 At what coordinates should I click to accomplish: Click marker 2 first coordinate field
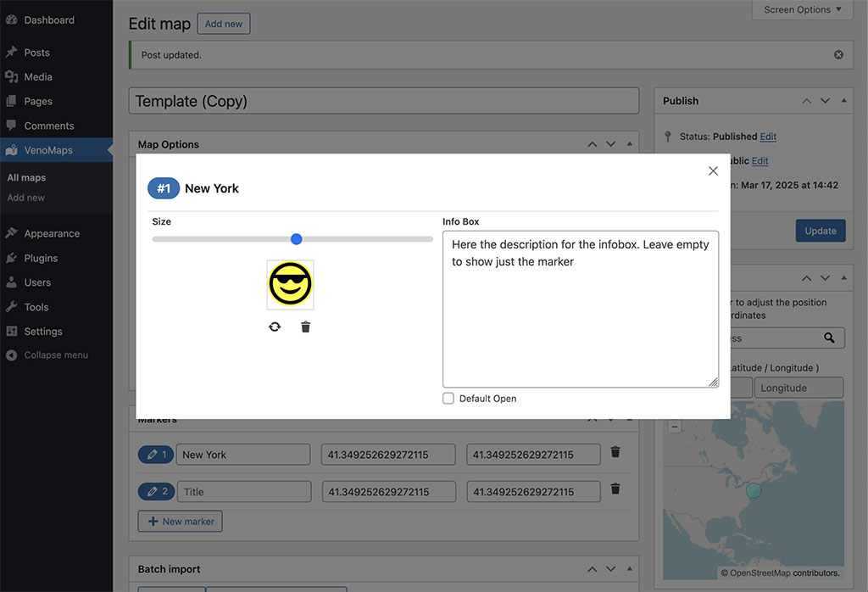[x=389, y=492]
